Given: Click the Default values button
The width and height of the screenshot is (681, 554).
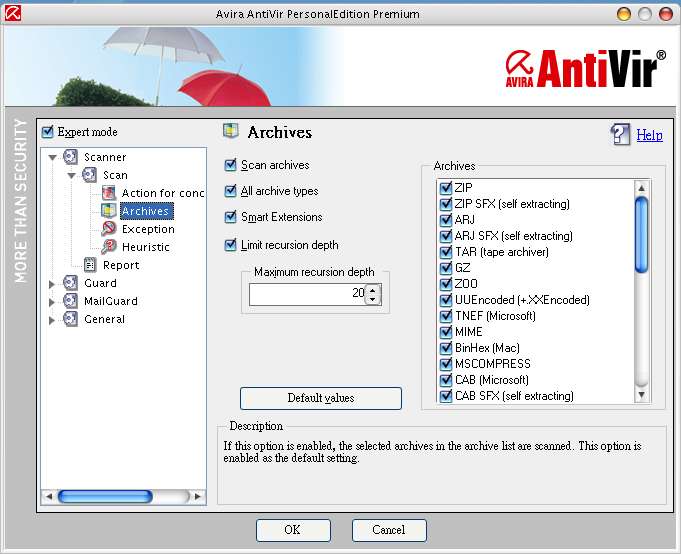Looking at the screenshot, I should pos(321,398).
